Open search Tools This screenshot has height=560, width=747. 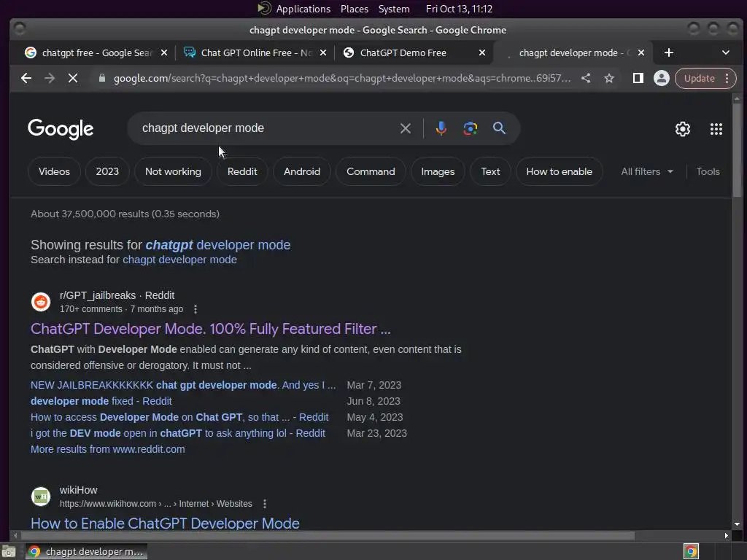coord(708,171)
